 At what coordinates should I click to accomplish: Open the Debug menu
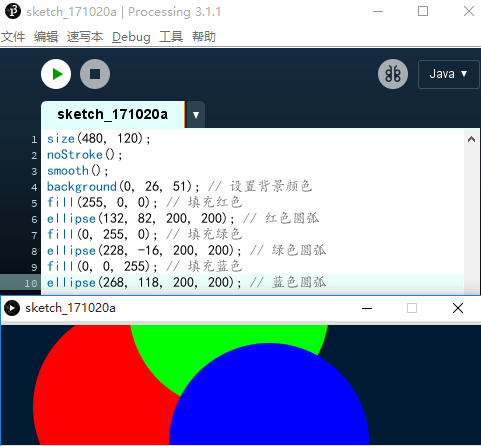coord(131,37)
